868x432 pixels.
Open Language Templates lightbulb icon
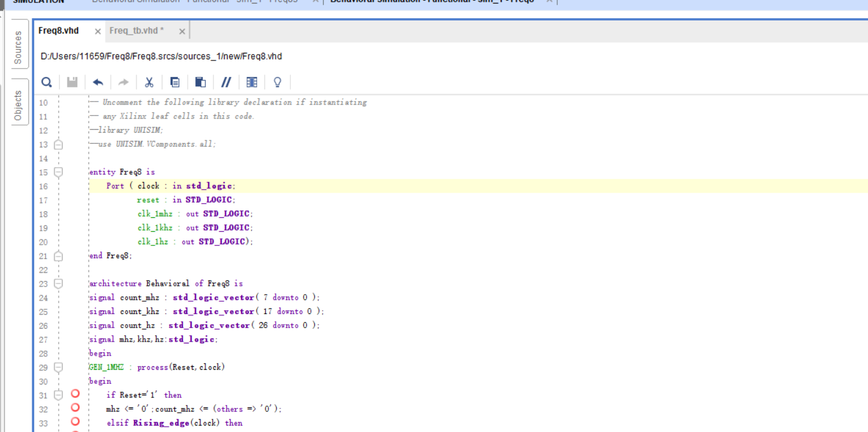coord(277,82)
